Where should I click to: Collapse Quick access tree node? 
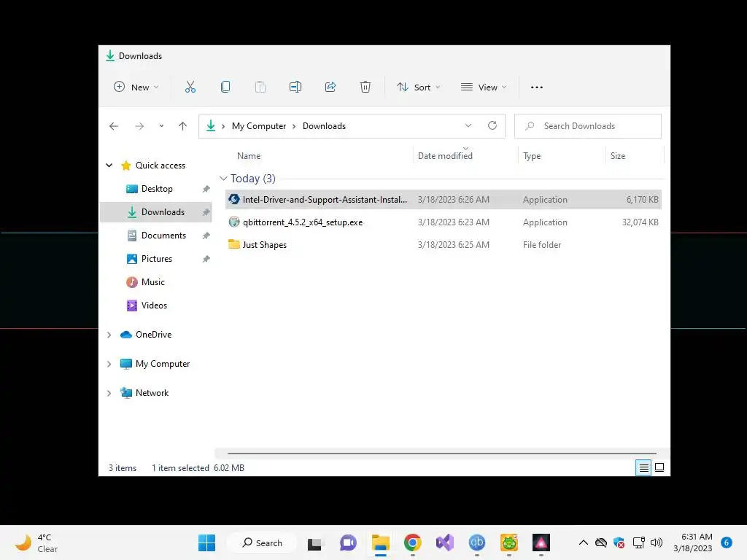(109, 166)
